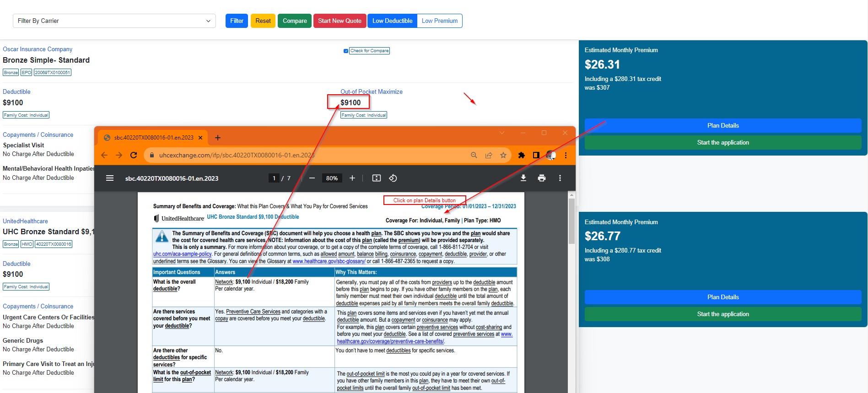
Task: Download the PDF document
Action: coord(523,178)
